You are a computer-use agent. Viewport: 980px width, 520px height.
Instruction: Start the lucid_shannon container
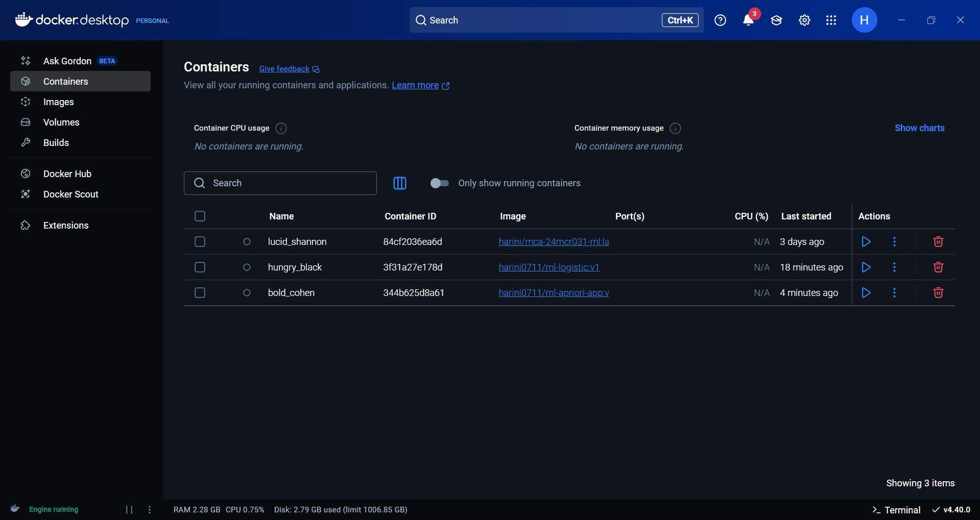pos(866,242)
